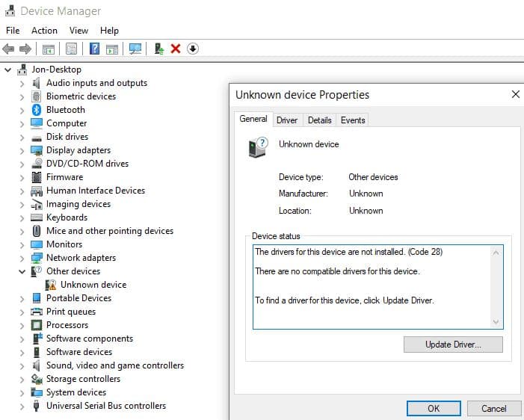The image size is (524, 420).
Task: Switch to the Driver tab
Action: pos(287,120)
